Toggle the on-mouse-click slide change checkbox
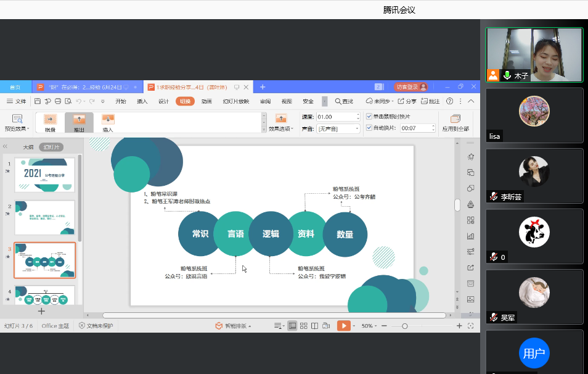588x374 pixels. tap(369, 117)
